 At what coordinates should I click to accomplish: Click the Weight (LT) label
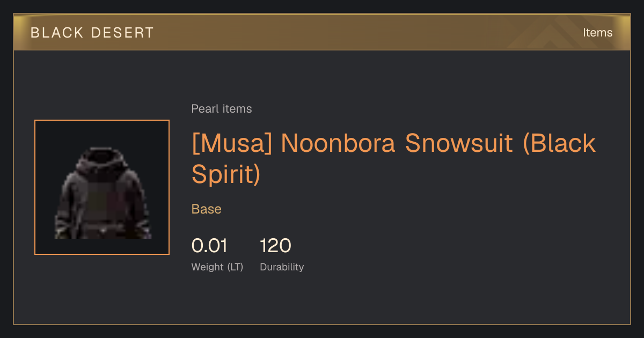pos(217,267)
